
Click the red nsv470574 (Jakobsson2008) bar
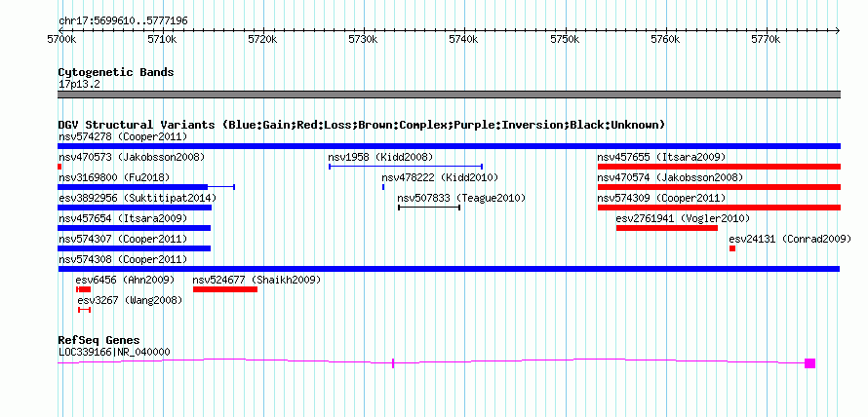tap(719, 187)
